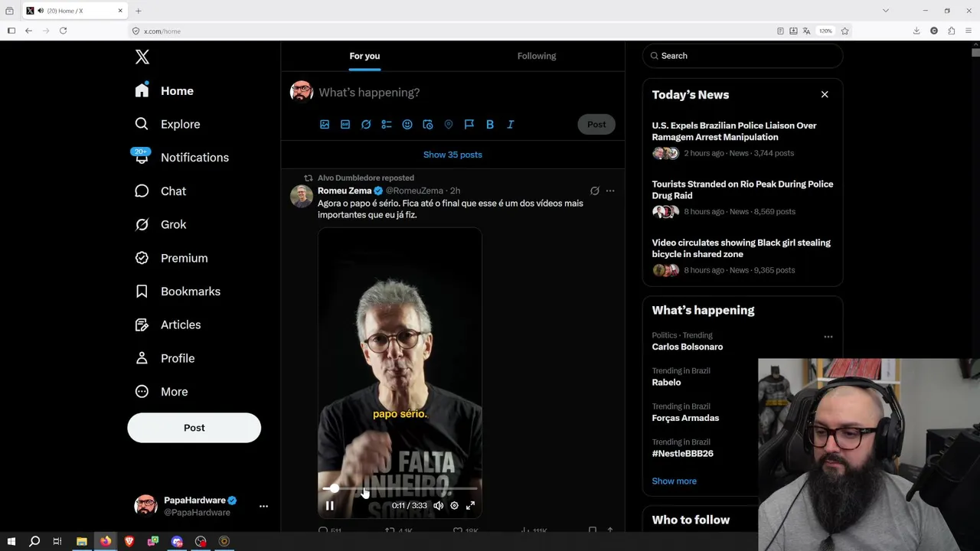Screen dimensions: 980x551
Task: Go to Explore
Action: (x=168, y=124)
